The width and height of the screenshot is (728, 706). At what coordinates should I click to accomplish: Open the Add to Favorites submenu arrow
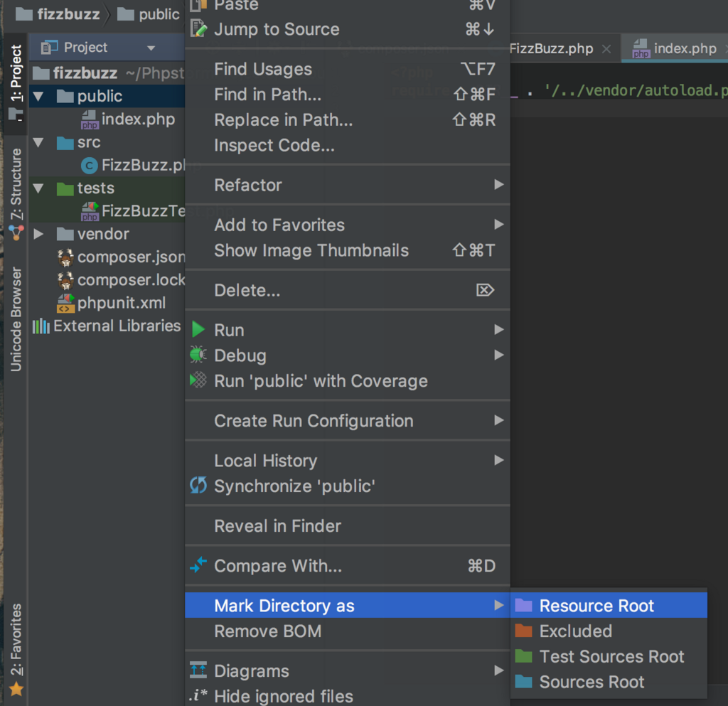pyautogui.click(x=498, y=224)
